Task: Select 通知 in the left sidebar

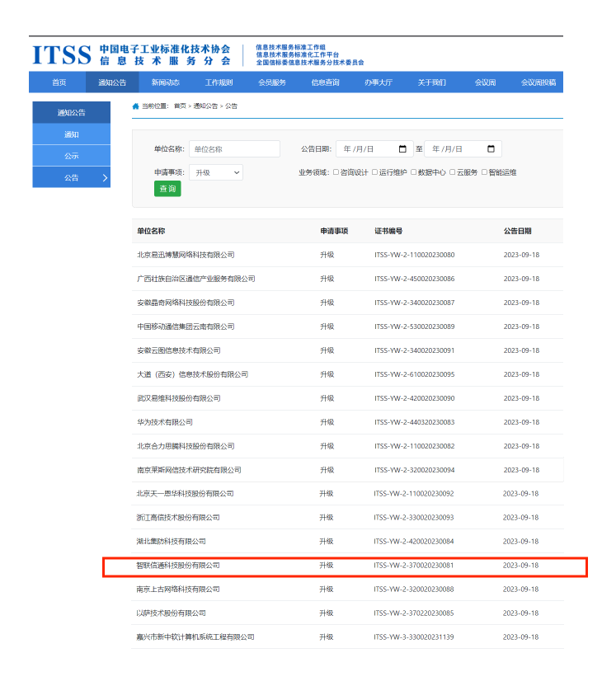Action: point(72,134)
